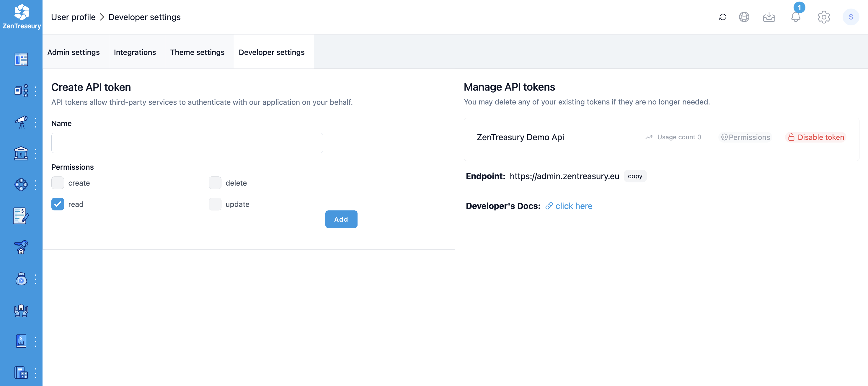
Task: Expand submenu dots beside telescope icon
Action: pyautogui.click(x=36, y=122)
